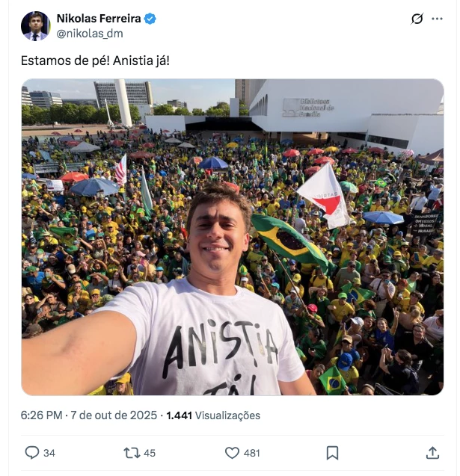Click the Grok explain-post icon
Viewport: 460px width, 476px height.
(417, 19)
